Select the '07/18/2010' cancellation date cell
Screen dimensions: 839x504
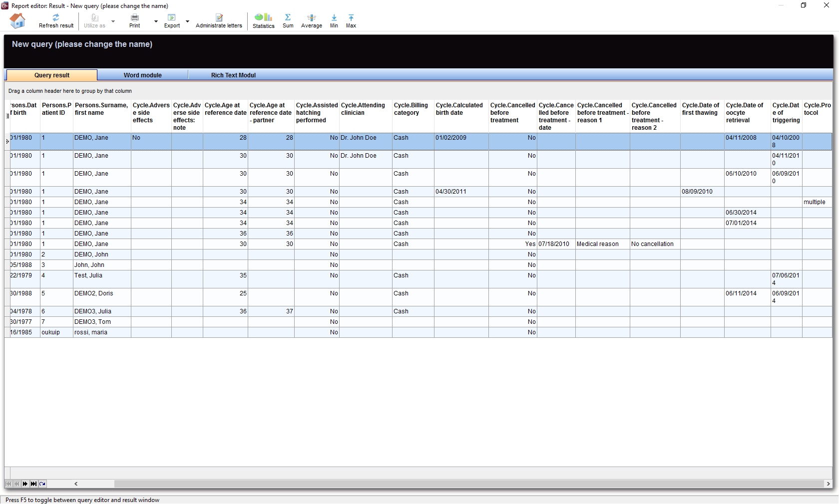pos(556,244)
